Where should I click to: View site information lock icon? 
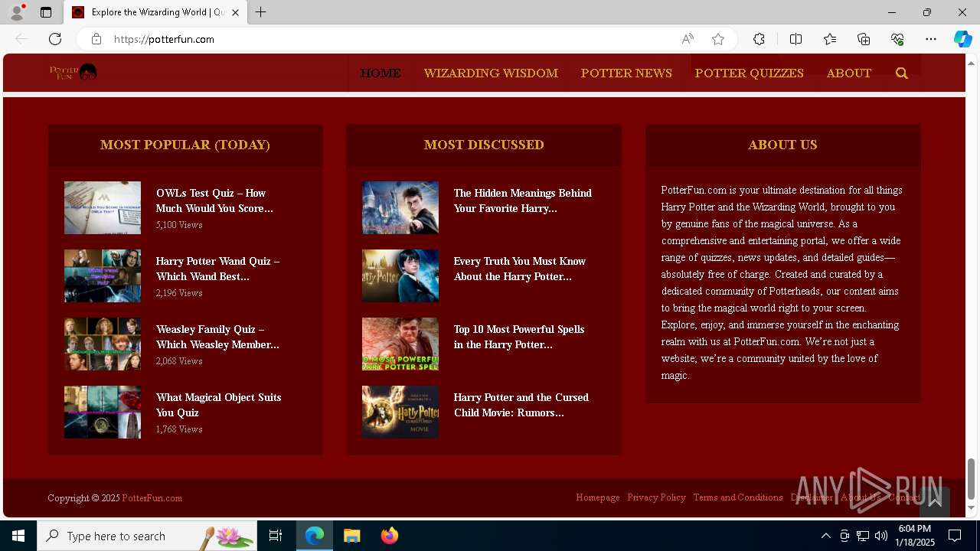(96, 39)
